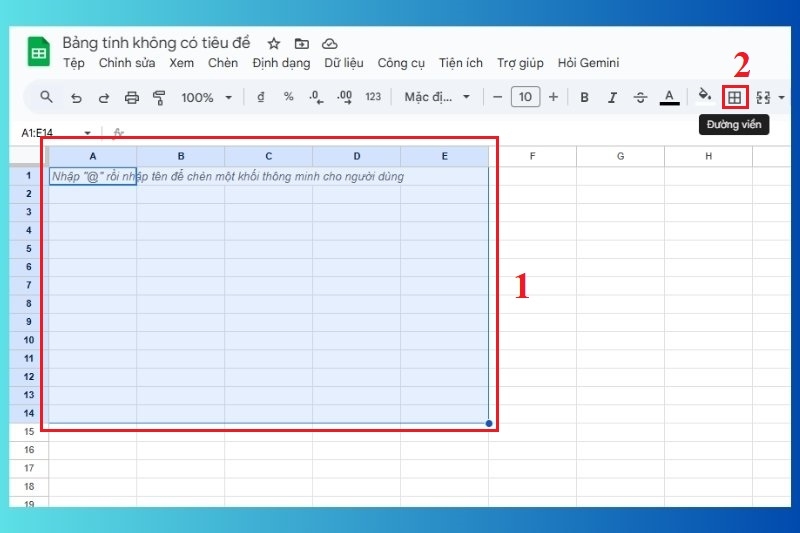Viewport: 800px width, 533px height.
Task: Toggle bold formatting
Action: click(x=585, y=97)
